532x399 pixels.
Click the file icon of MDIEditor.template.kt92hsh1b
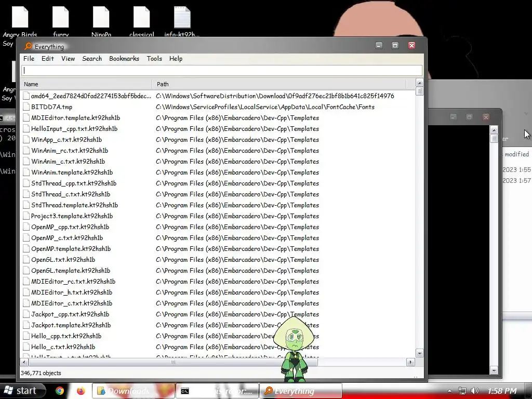26,118
